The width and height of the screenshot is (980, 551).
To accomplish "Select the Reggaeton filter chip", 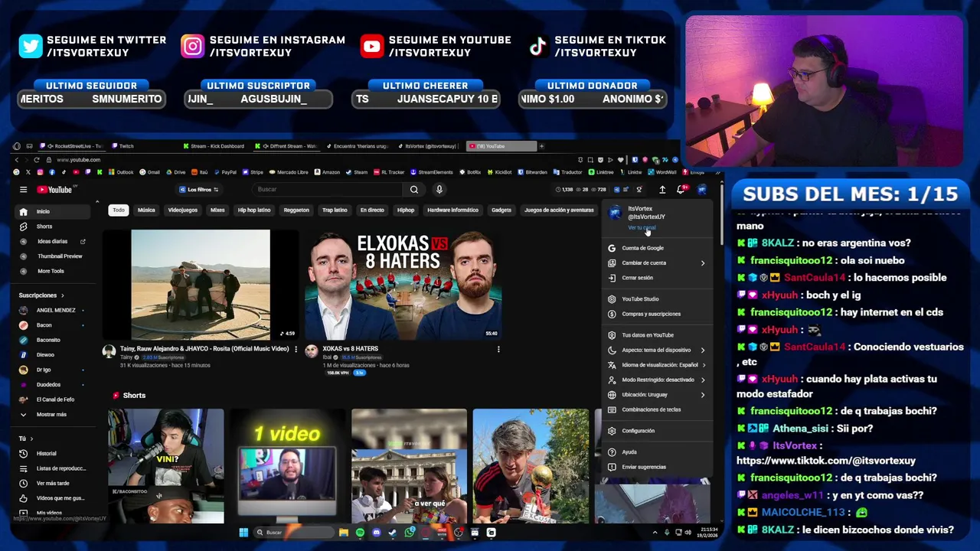I will [296, 210].
